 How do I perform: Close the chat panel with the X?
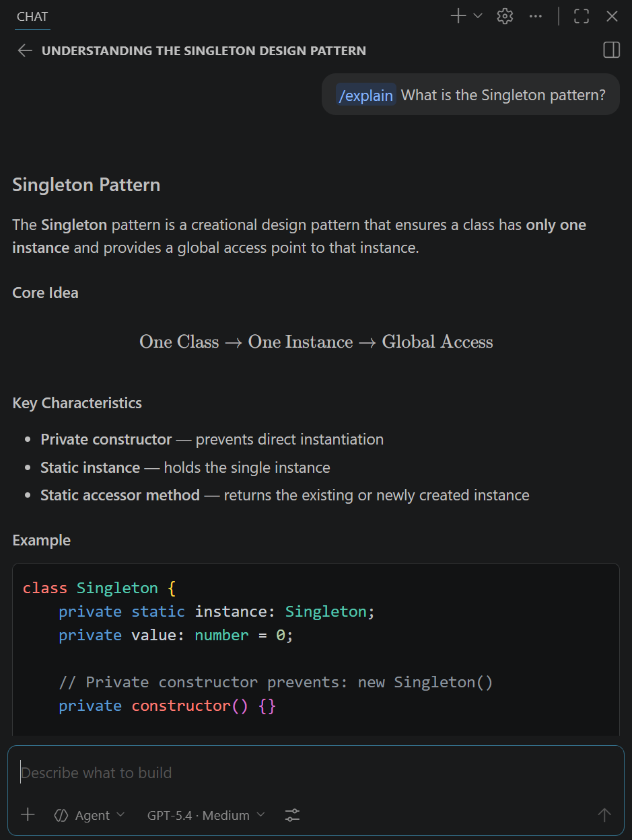click(611, 15)
